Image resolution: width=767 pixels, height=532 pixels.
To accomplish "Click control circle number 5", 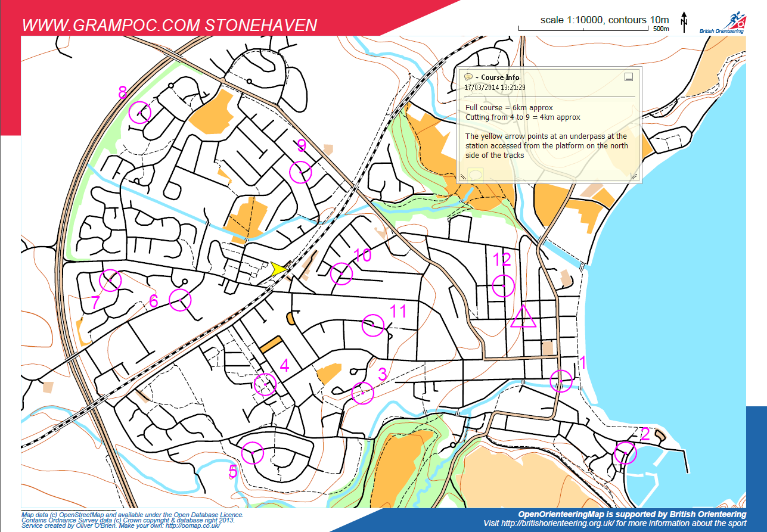I will pos(253,453).
